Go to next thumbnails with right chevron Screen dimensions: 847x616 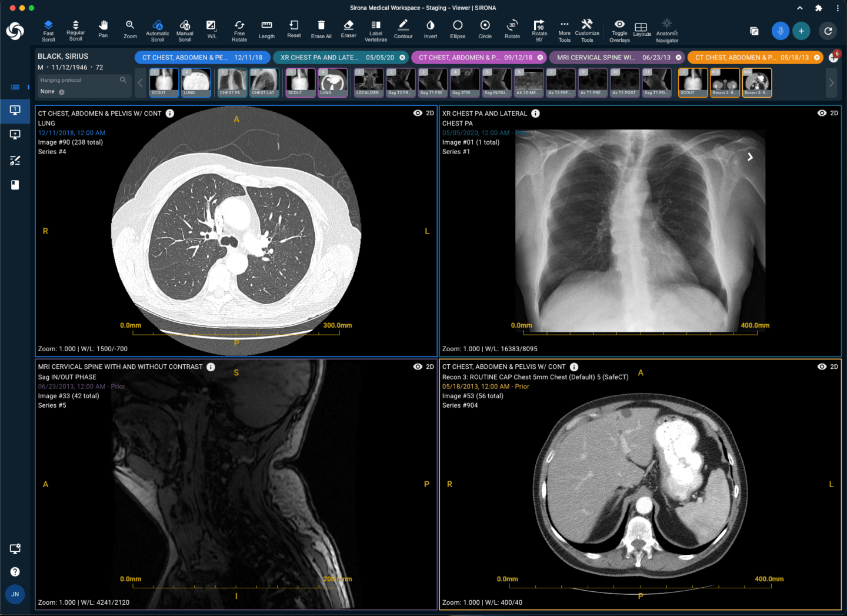(x=831, y=82)
